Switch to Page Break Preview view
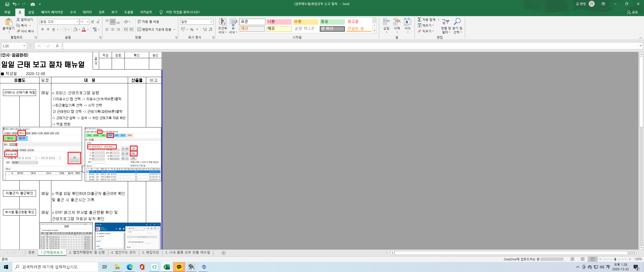The image size is (644, 272). (x=592, y=259)
